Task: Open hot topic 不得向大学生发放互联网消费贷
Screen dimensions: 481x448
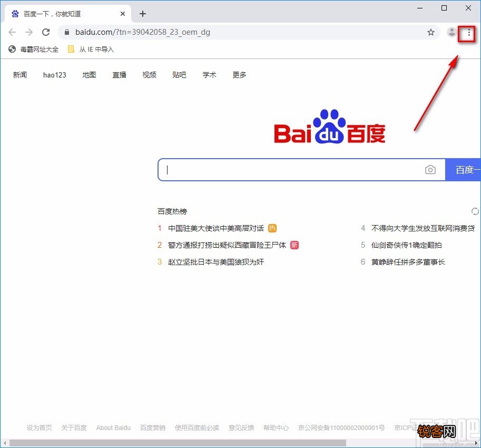Action: (x=423, y=228)
